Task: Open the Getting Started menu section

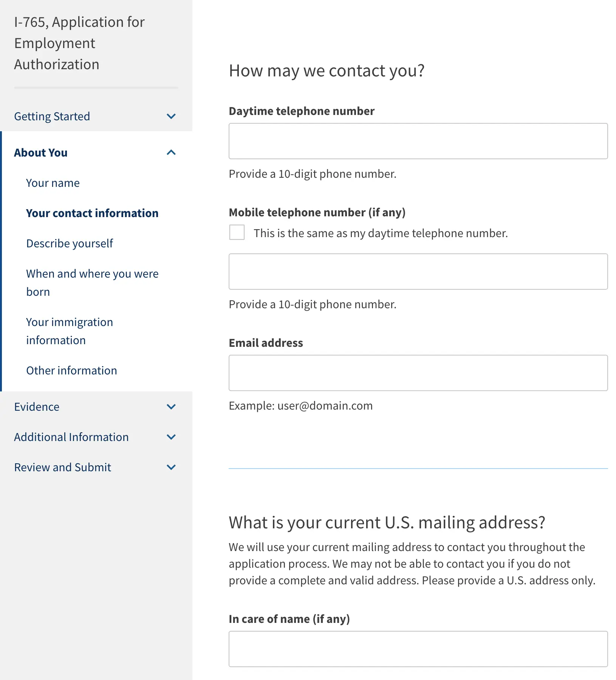Action: point(52,116)
